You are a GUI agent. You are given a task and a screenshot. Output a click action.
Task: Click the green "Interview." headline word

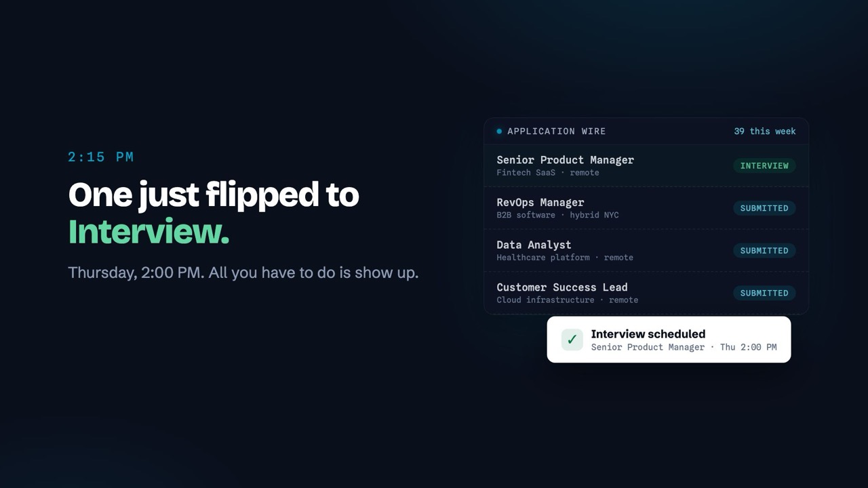149,232
